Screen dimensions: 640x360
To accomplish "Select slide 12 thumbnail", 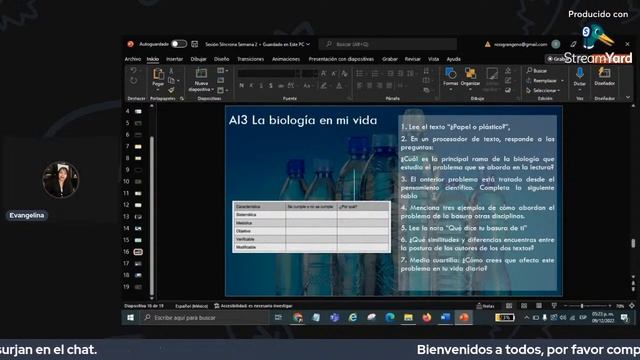I will coord(138,205).
